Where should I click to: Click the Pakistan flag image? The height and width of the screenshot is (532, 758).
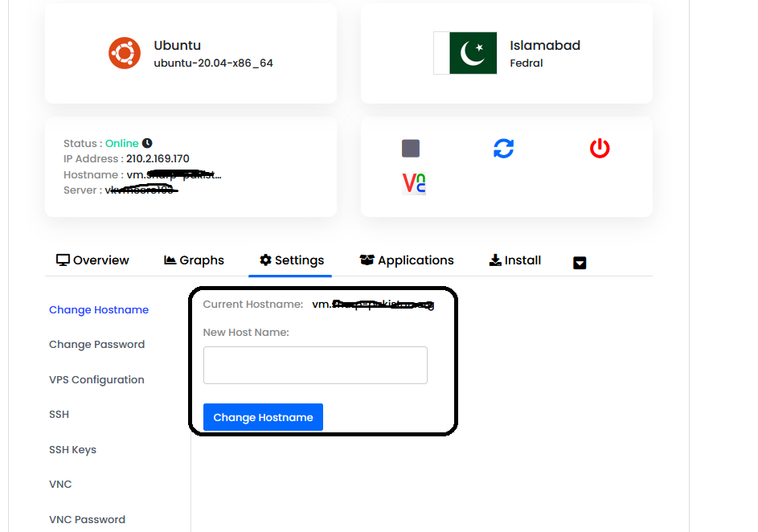pos(465,53)
